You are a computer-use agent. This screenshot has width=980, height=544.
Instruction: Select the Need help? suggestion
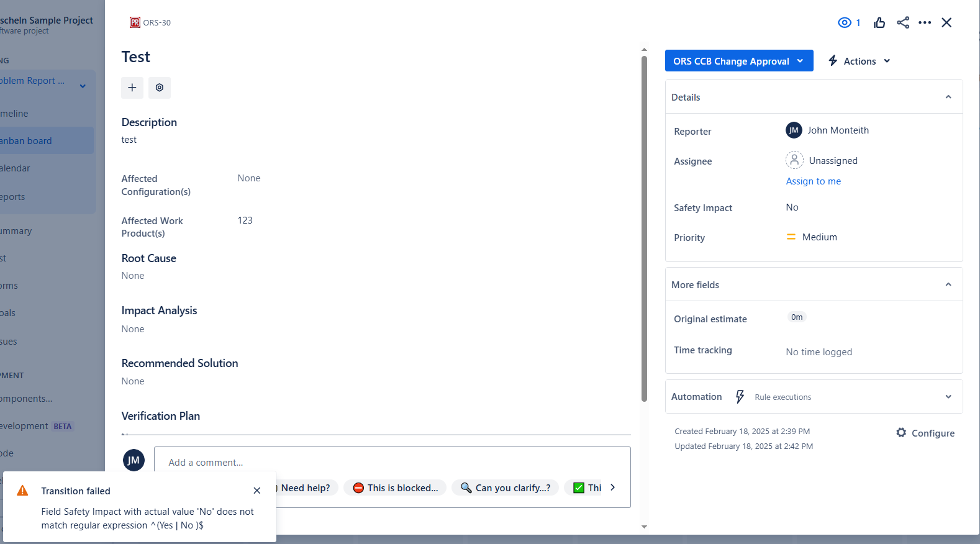(306, 488)
